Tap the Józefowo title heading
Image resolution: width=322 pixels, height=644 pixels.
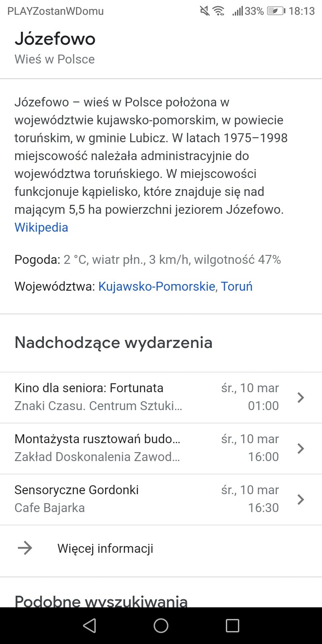tap(55, 39)
